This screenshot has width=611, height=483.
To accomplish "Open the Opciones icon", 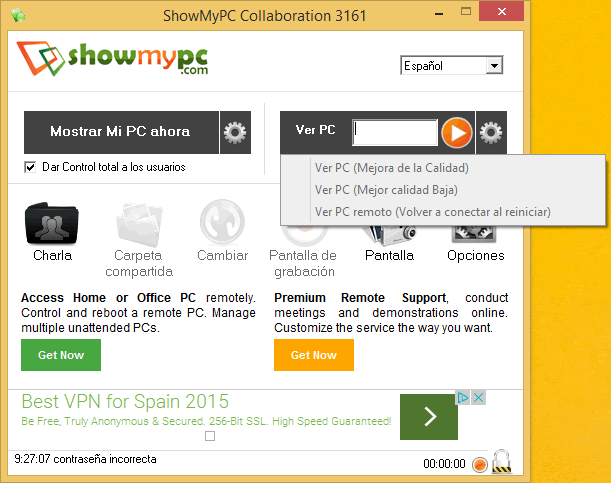I will [x=476, y=234].
